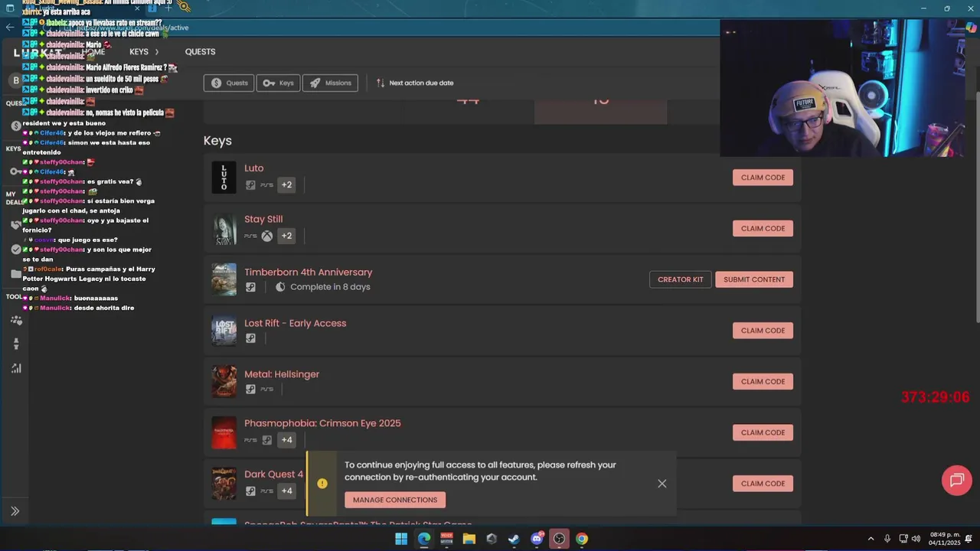This screenshot has width=980, height=551.
Task: Open the folder icon in left sidebar
Action: [x=15, y=273]
